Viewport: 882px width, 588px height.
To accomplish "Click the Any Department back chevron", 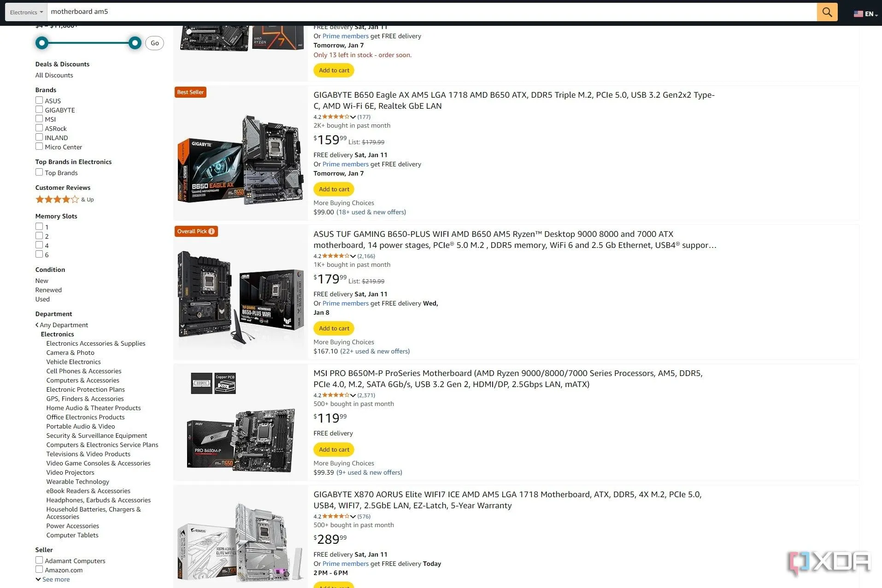I will click(37, 325).
